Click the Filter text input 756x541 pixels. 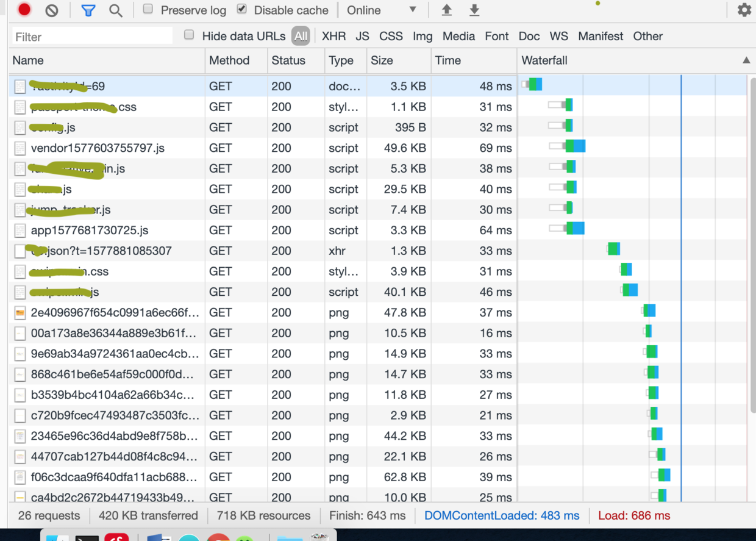[x=92, y=37]
